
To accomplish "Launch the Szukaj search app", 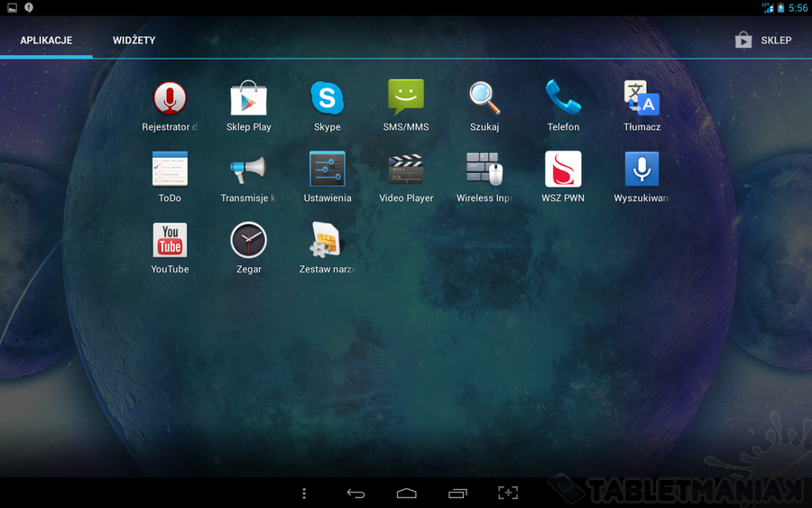I will click(x=484, y=106).
